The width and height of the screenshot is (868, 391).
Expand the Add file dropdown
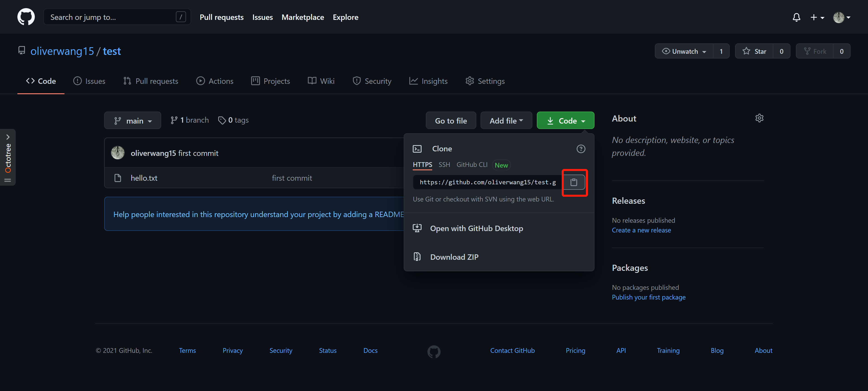pyautogui.click(x=506, y=121)
